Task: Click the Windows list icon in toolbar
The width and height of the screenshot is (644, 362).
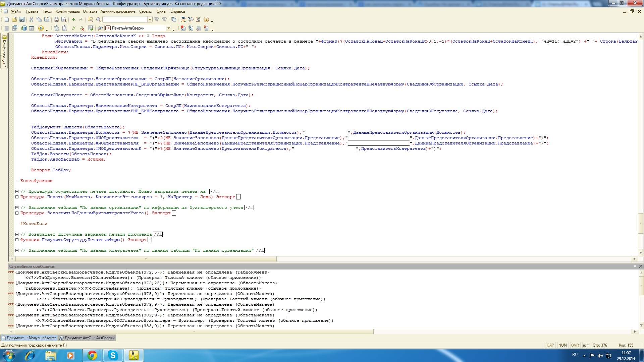Action: tap(173, 19)
